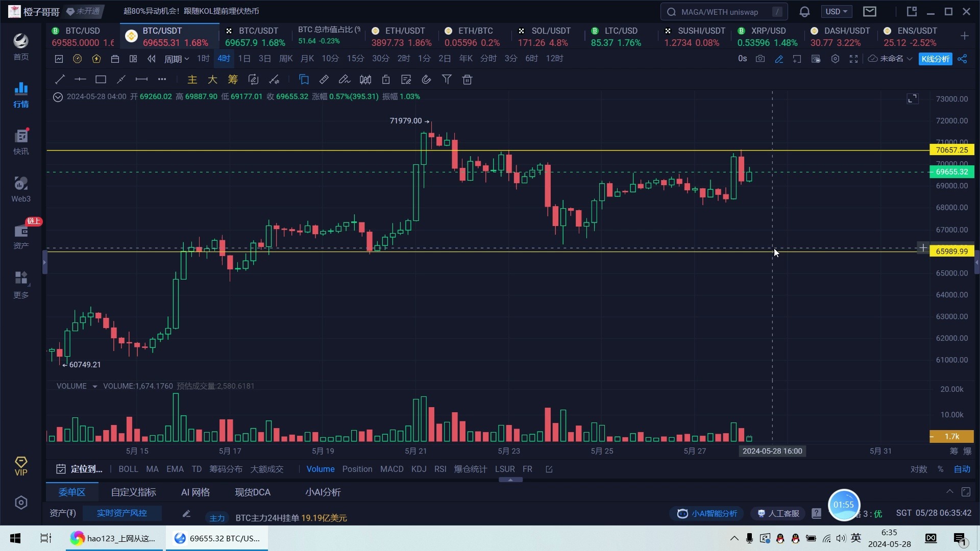This screenshot has width=980, height=551.
Task: Click the 定位到 locate date button
Action: click(x=79, y=469)
